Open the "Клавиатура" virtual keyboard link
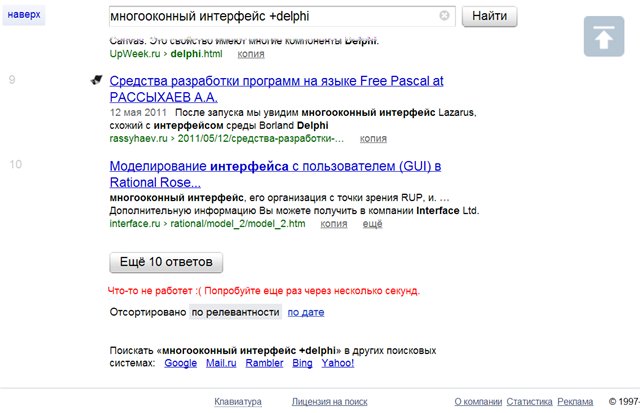 pos(238,402)
